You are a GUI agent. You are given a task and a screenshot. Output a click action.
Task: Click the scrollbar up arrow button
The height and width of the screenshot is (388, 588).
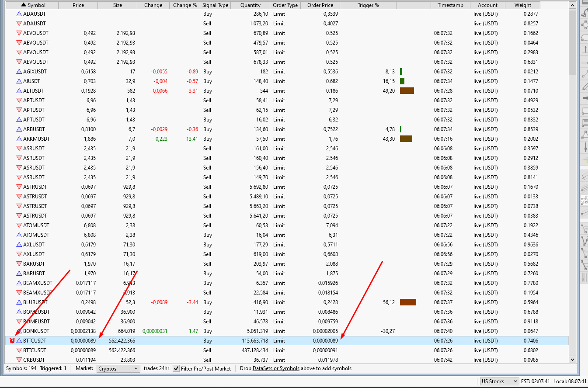click(x=573, y=5)
